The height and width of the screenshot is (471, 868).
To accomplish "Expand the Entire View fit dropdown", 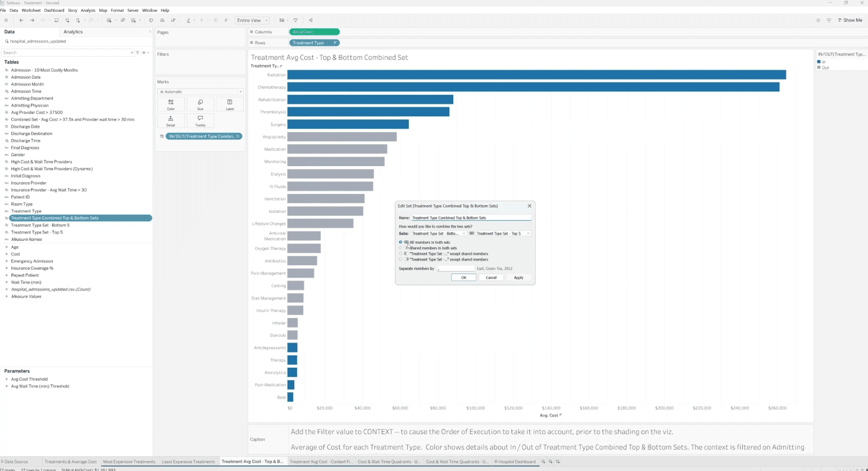I will (253, 20).
